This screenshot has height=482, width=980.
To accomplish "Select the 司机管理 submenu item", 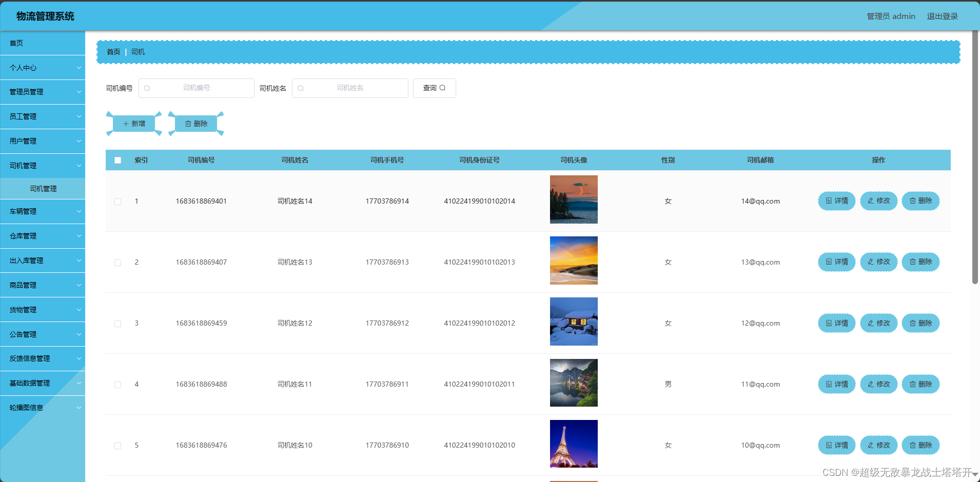I will click(x=43, y=189).
